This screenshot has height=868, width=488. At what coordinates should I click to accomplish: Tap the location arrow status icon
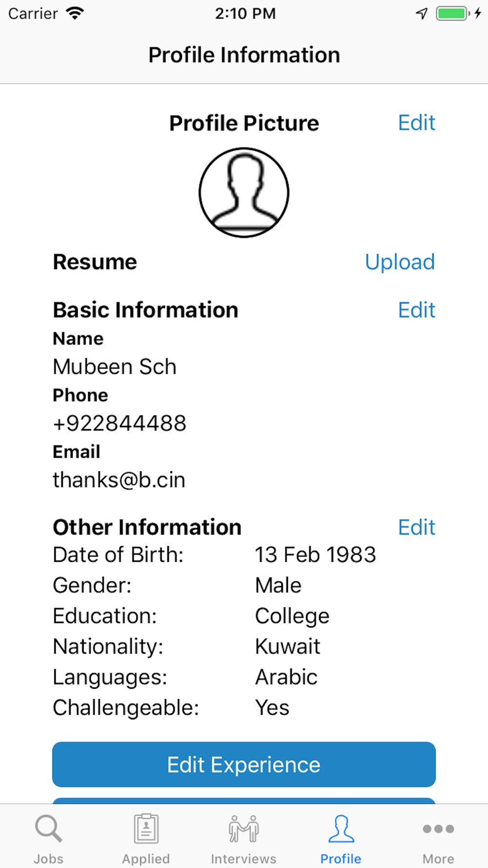click(x=422, y=13)
